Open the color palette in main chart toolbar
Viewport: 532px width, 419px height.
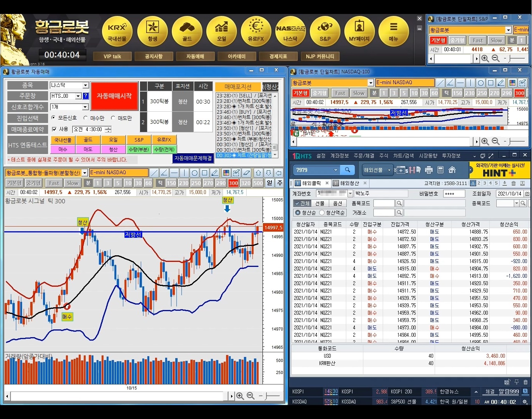coord(226,173)
